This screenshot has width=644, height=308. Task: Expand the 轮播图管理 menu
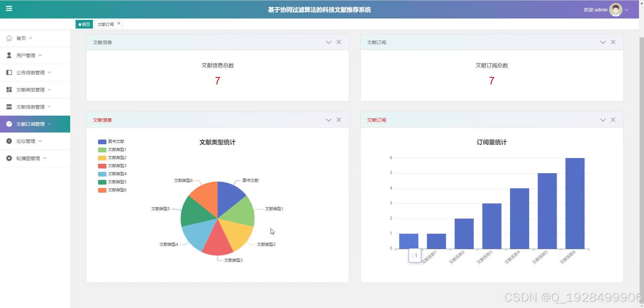(x=45, y=158)
